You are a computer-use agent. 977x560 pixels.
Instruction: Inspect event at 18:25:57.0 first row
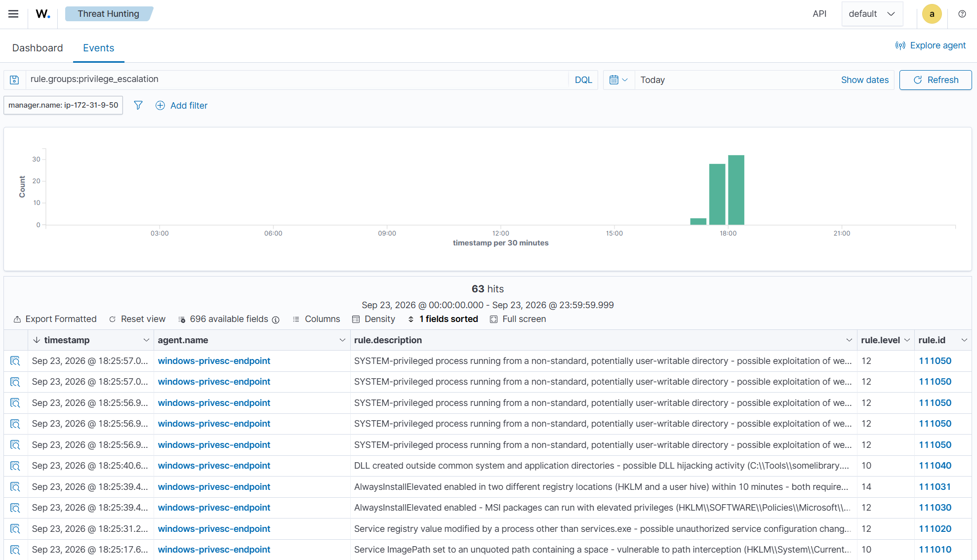pos(15,361)
